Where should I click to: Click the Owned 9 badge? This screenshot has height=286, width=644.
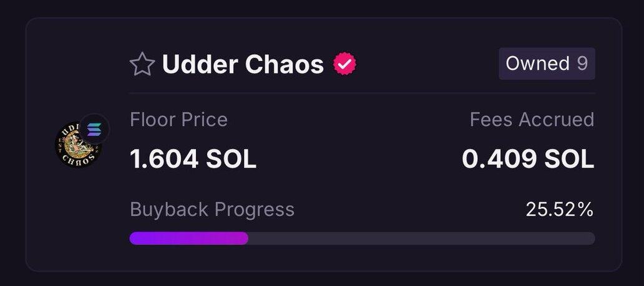tap(547, 64)
